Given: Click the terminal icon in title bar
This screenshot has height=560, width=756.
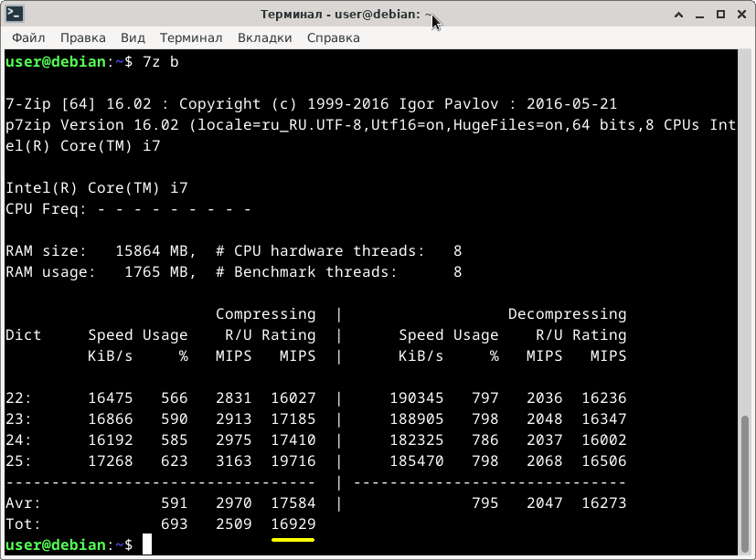Looking at the screenshot, I should [15, 14].
